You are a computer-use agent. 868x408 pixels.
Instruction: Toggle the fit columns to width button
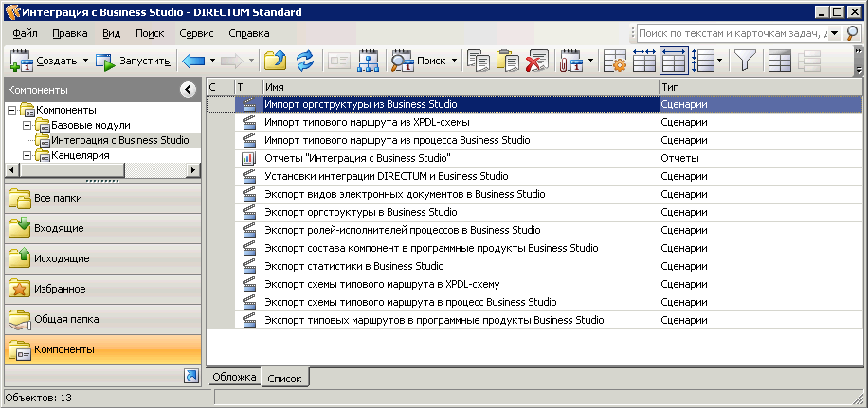[x=673, y=62]
